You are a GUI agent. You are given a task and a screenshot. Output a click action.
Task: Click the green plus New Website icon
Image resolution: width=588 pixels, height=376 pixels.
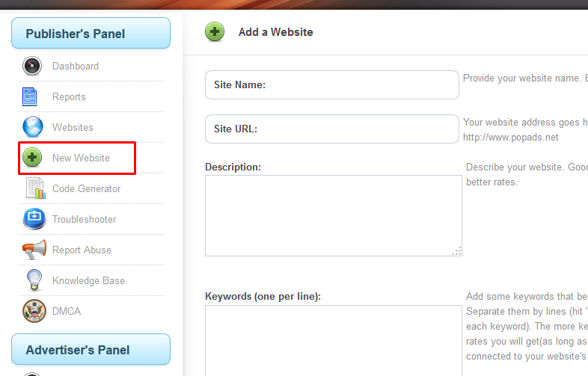click(33, 158)
